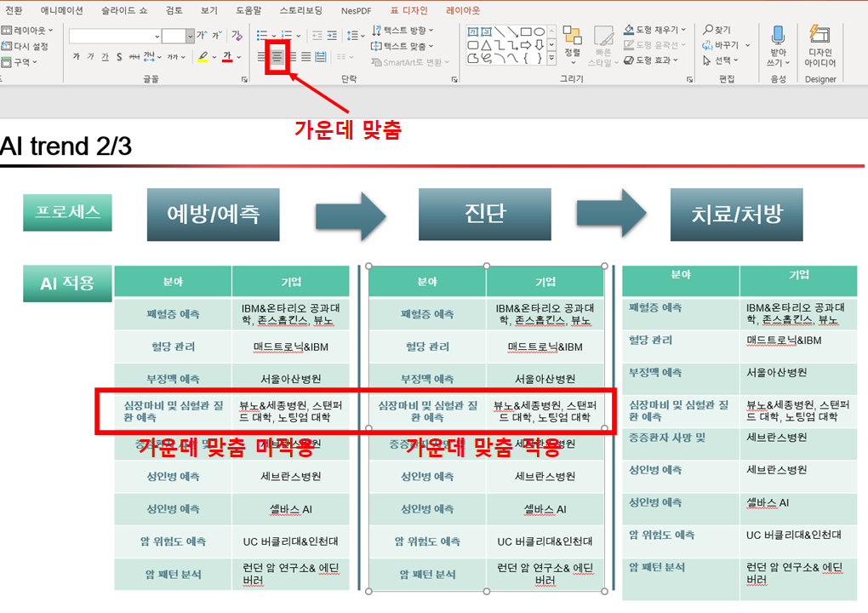The image size is (868, 613).
Task: Select the text box shape in gallery
Action: tap(473, 32)
